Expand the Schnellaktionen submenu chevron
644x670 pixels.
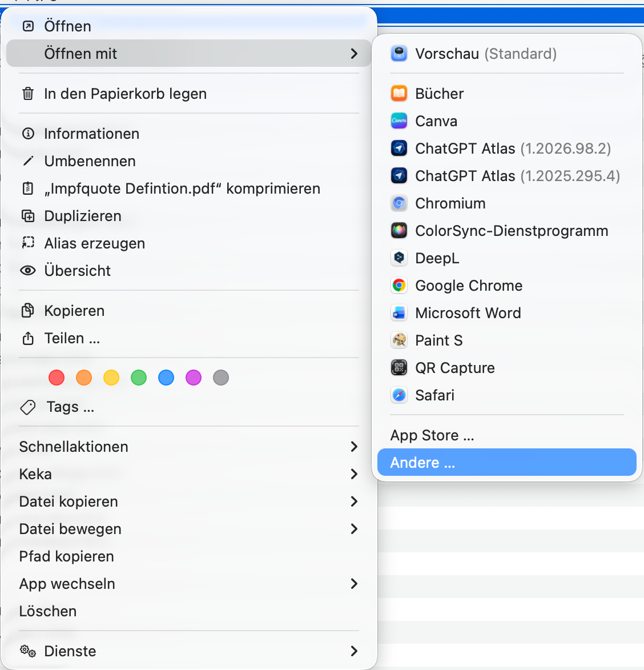[x=353, y=447]
